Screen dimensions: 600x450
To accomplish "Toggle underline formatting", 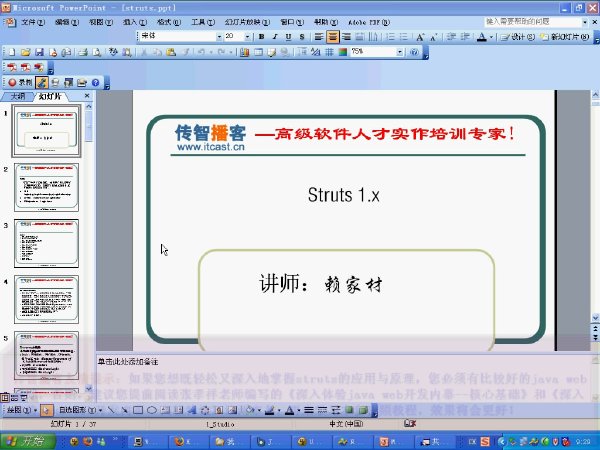I will [288, 37].
